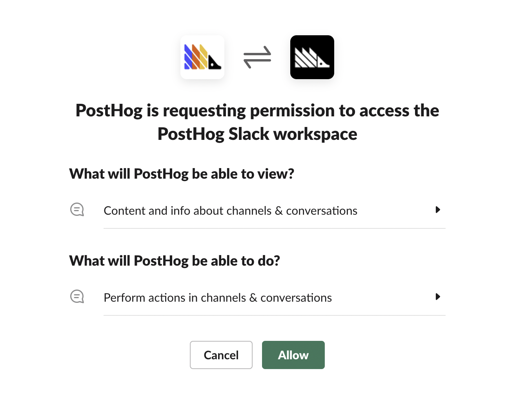This screenshot has height=420, width=506.
Task: Click the 'What will PostHog be able to do?' heading
Action: click(175, 260)
